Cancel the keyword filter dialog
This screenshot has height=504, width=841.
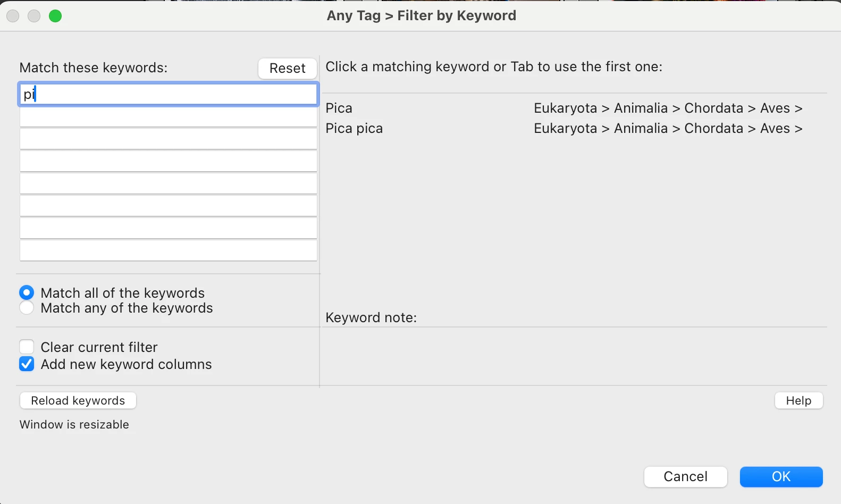pyautogui.click(x=685, y=476)
